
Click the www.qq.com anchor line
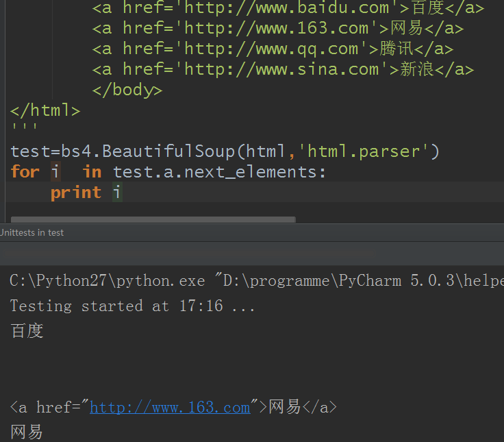pyautogui.click(x=273, y=49)
